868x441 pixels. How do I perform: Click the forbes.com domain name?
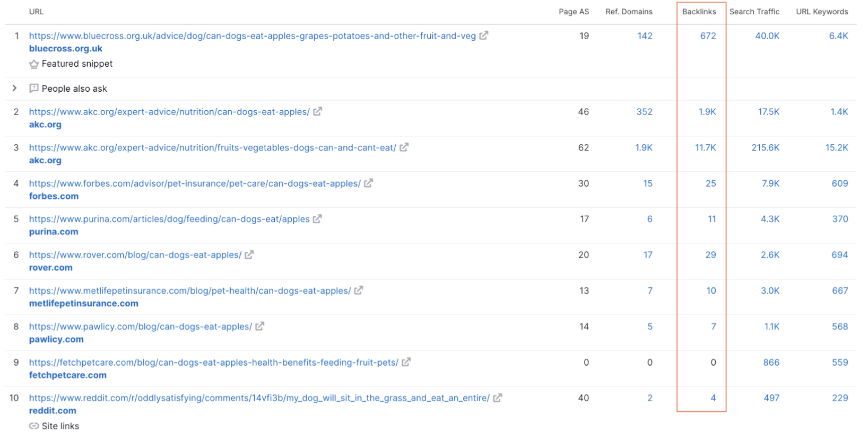(x=54, y=196)
